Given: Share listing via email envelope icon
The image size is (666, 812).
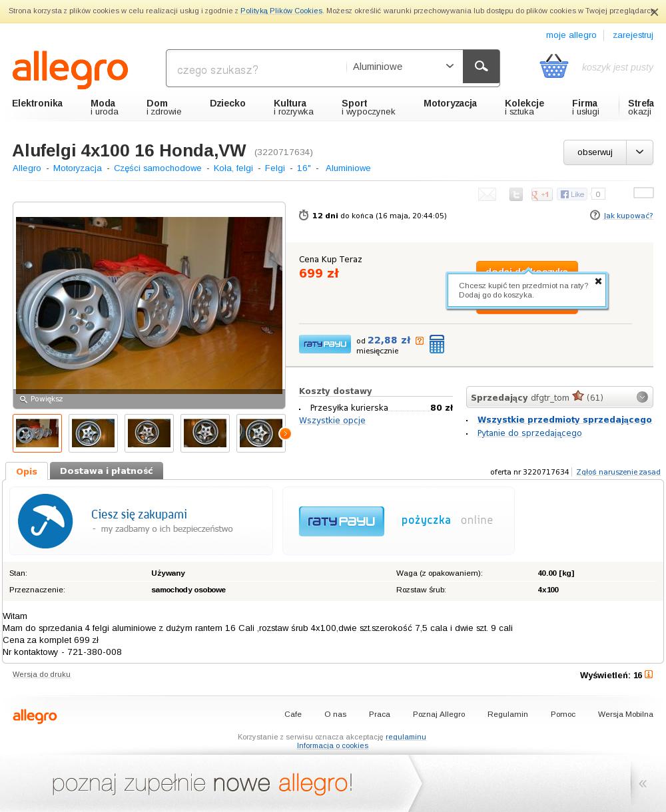Looking at the screenshot, I should (487, 194).
